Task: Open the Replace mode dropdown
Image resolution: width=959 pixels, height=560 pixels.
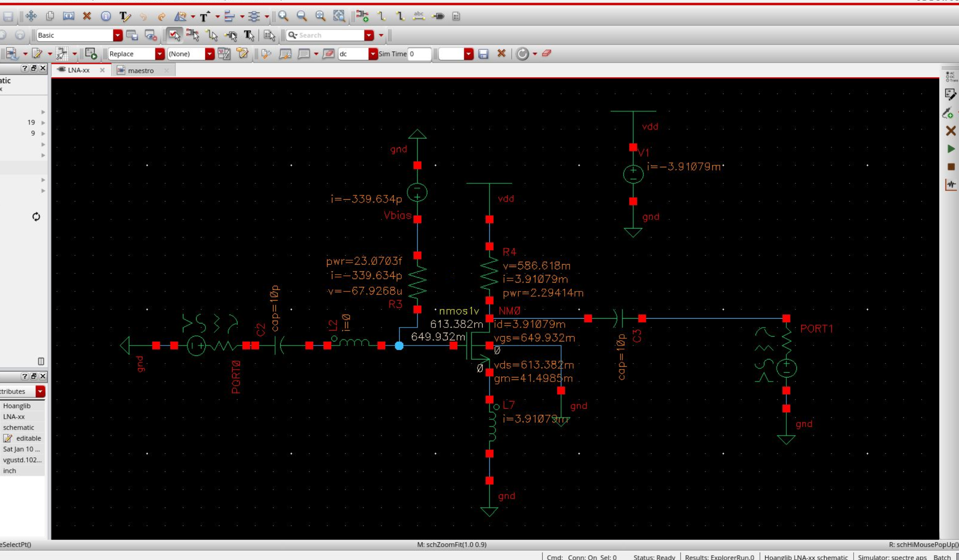Action: [x=159, y=54]
